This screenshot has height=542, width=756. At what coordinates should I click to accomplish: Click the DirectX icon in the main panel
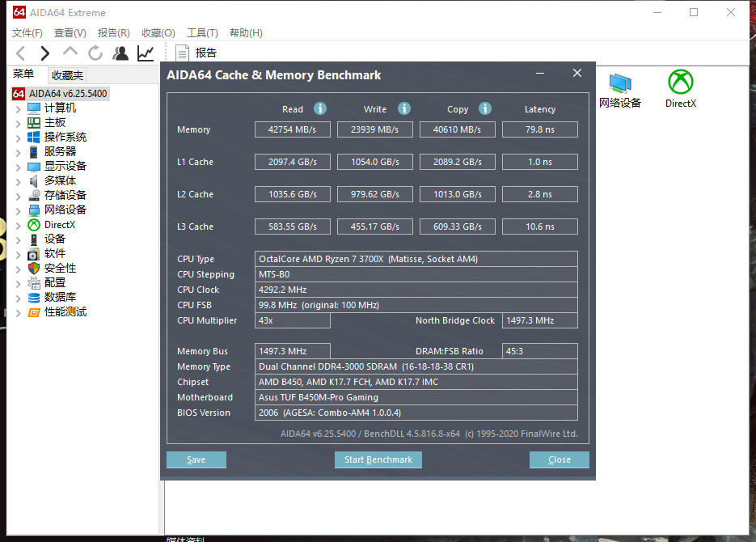coord(680,83)
